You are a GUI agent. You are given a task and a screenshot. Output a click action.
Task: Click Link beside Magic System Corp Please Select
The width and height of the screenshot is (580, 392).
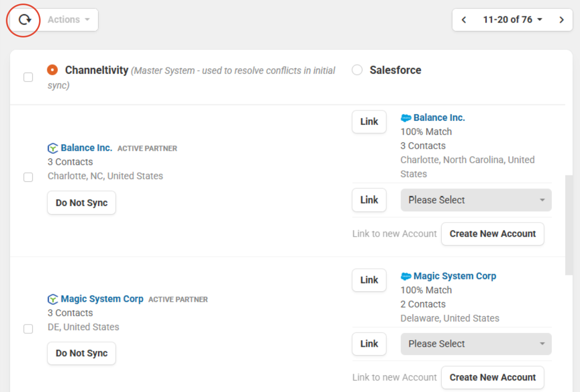click(369, 344)
